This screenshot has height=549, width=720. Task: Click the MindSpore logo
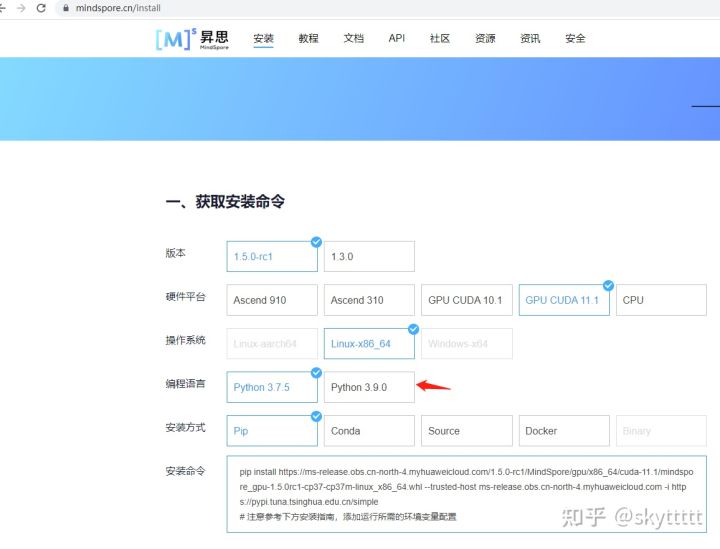[x=192, y=39]
